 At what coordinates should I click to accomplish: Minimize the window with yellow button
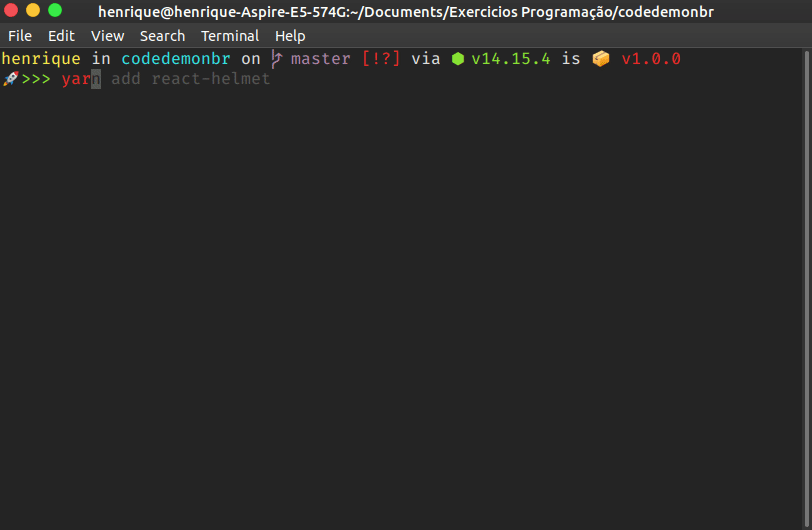(33, 10)
